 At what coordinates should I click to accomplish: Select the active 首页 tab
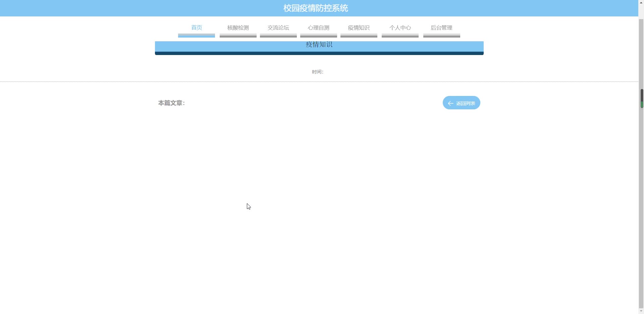196,28
